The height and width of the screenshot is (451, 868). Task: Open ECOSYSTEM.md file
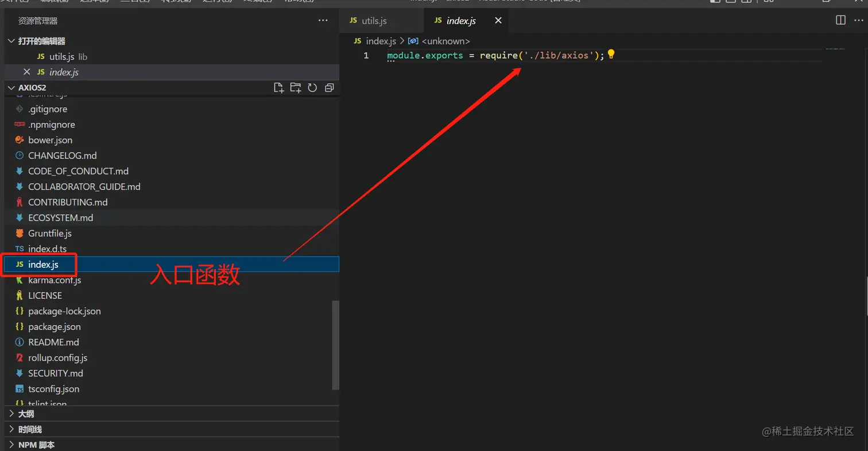click(172, 217)
